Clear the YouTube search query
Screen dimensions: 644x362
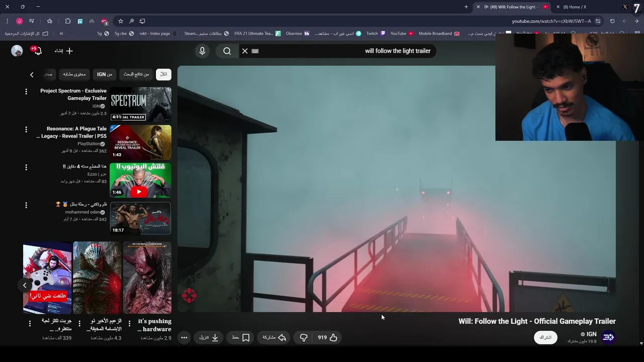(x=245, y=51)
